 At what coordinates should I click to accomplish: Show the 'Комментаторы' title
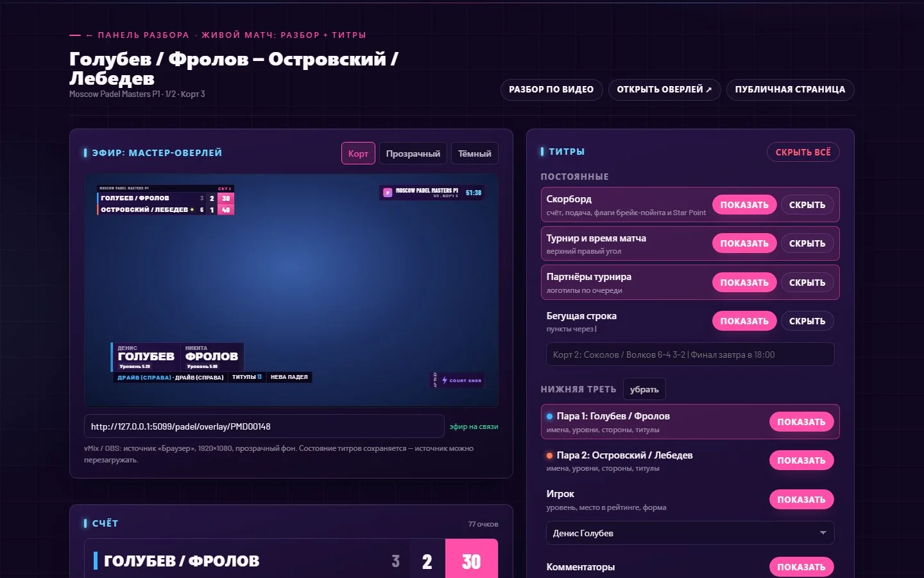pyautogui.click(x=801, y=567)
